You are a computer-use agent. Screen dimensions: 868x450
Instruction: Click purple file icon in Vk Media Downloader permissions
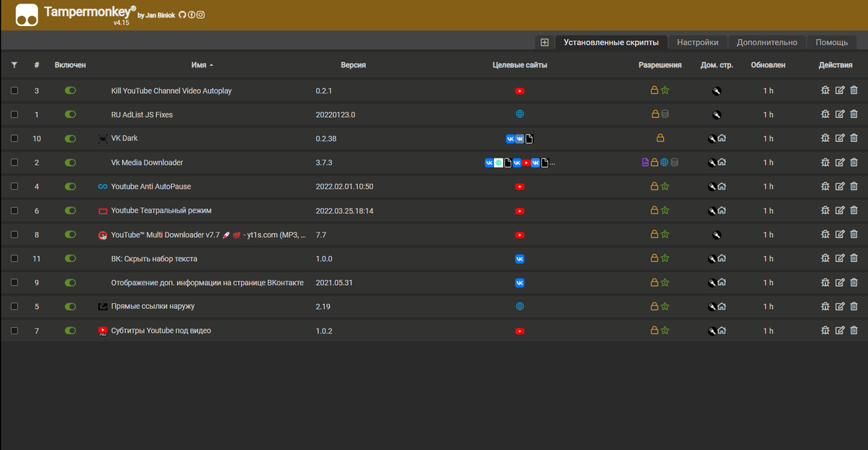click(x=645, y=162)
